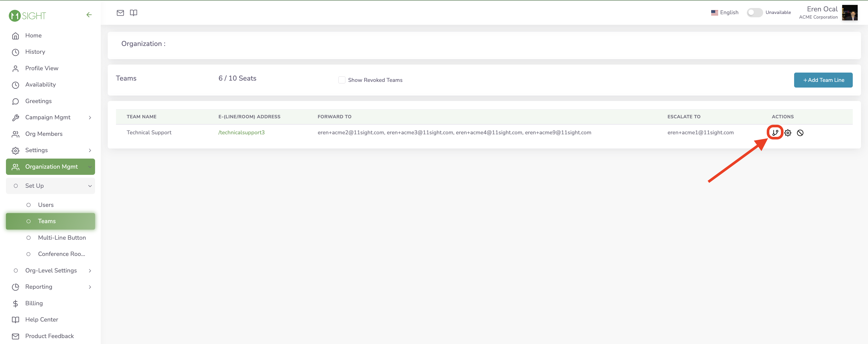Viewport: 868px width, 344px height.
Task: Open Help Center label in sidebar
Action: (x=42, y=319)
